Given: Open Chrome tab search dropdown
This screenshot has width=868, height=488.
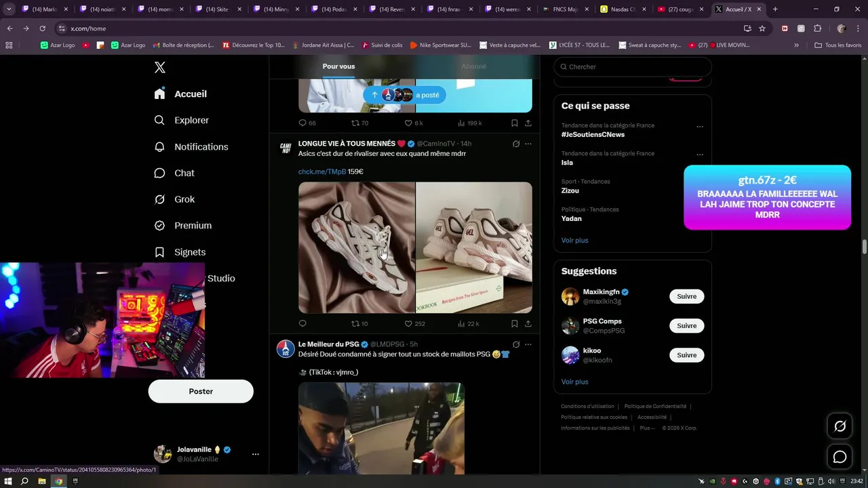Looking at the screenshot, I should [x=9, y=9].
